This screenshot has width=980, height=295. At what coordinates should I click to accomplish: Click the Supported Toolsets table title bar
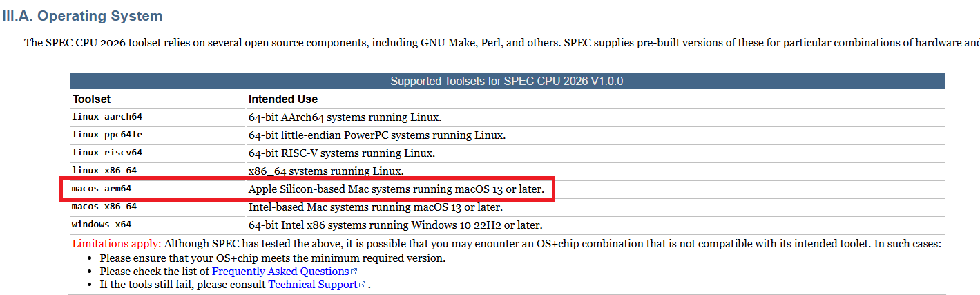tap(507, 81)
